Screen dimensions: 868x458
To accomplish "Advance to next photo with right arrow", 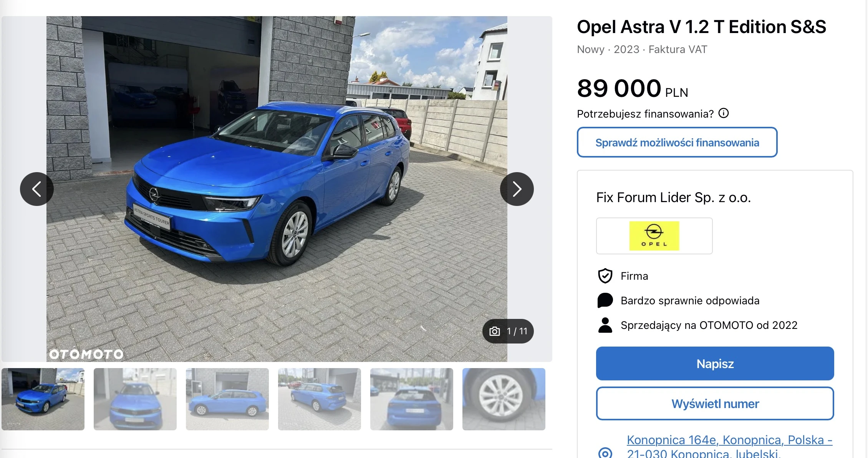I will [x=517, y=189].
